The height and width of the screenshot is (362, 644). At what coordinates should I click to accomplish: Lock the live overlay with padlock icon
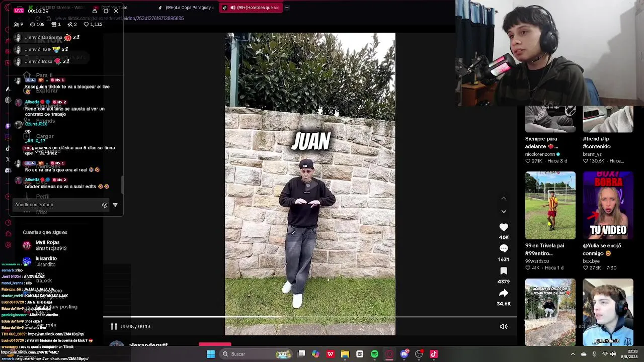pyautogui.click(x=94, y=11)
